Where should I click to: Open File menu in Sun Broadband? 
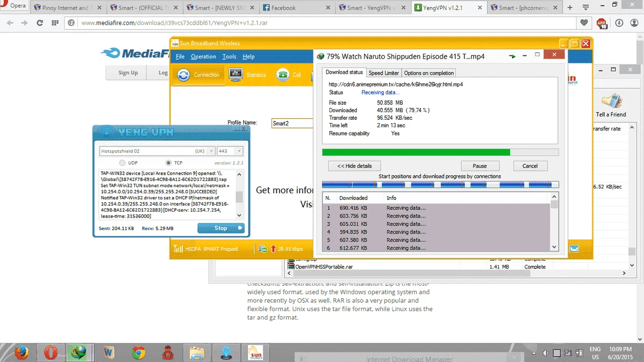(180, 56)
